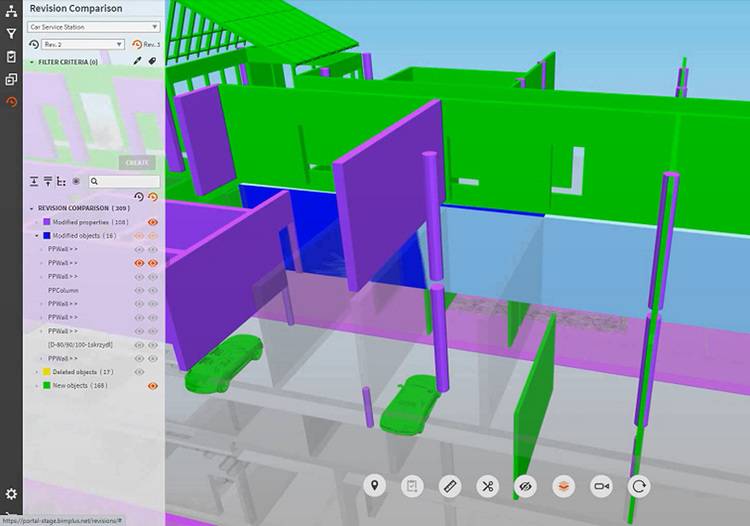Toggle visibility eye for New objects

coord(153,385)
